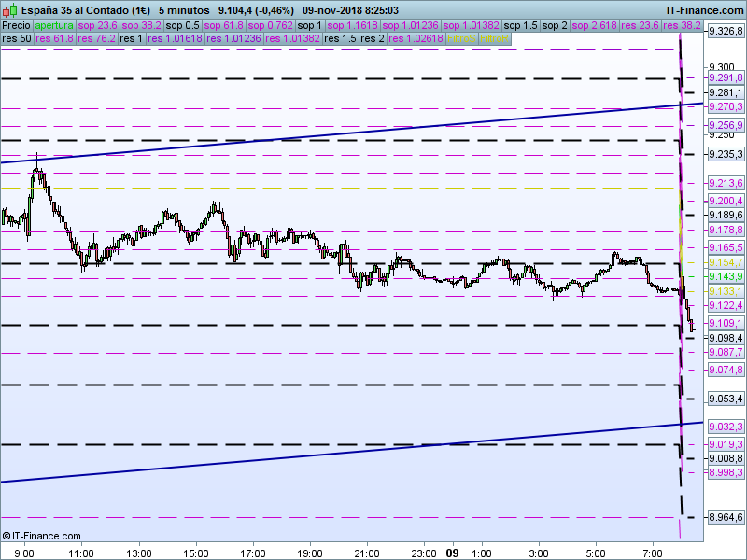Click the res 1.5 legend tag

pyautogui.click(x=340, y=38)
